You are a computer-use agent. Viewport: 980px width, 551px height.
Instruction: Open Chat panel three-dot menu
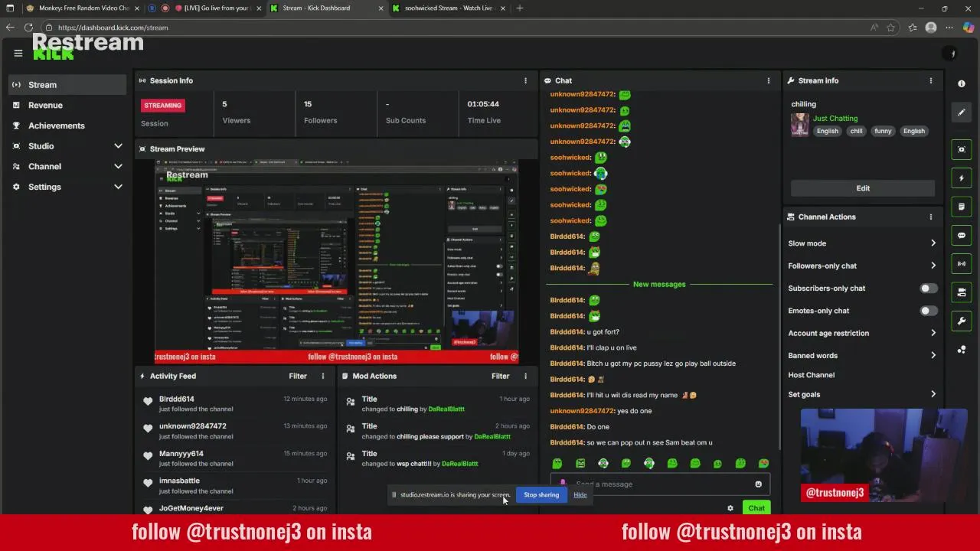pos(769,80)
